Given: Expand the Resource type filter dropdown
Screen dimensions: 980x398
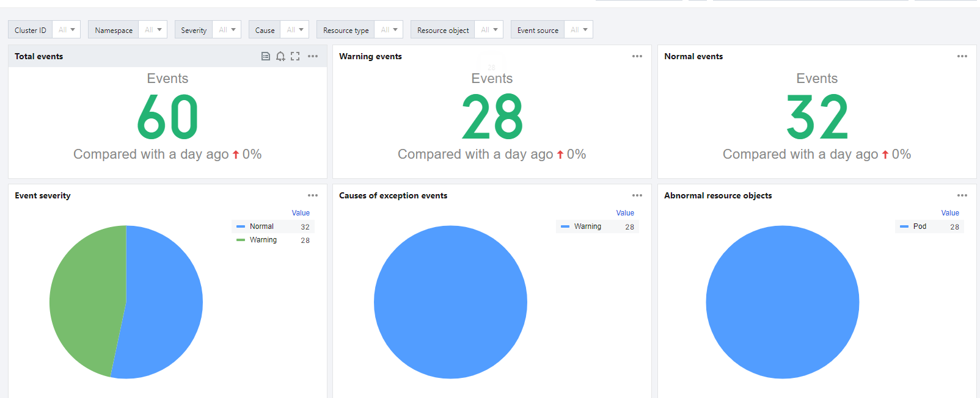Looking at the screenshot, I should pos(389,30).
